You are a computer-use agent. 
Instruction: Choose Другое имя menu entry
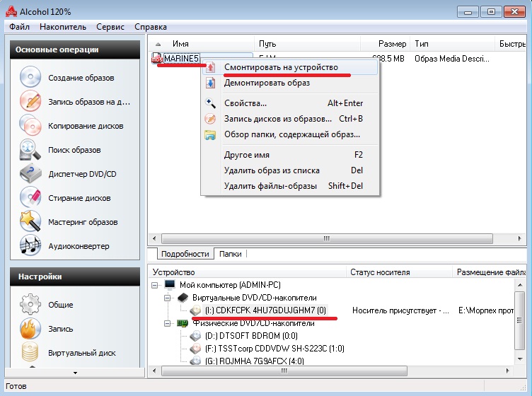[290, 155]
